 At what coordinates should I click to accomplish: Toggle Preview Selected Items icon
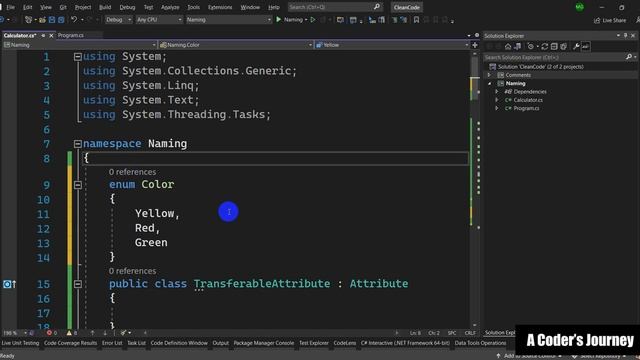(586, 47)
